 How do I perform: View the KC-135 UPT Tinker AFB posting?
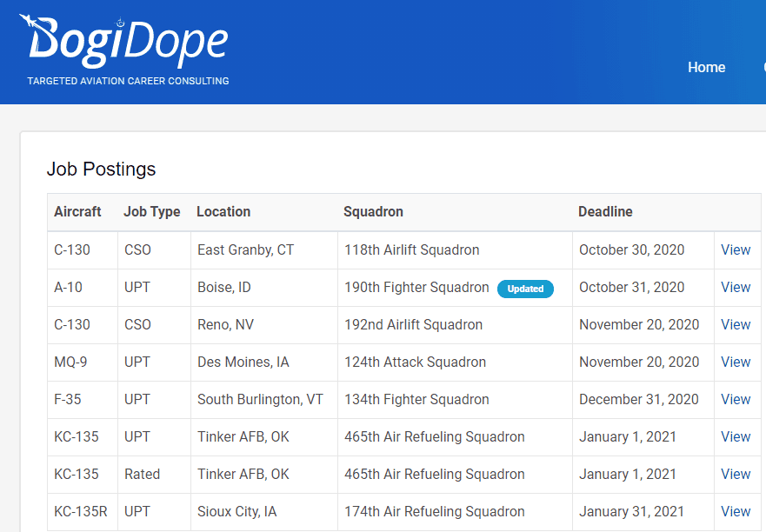click(736, 436)
